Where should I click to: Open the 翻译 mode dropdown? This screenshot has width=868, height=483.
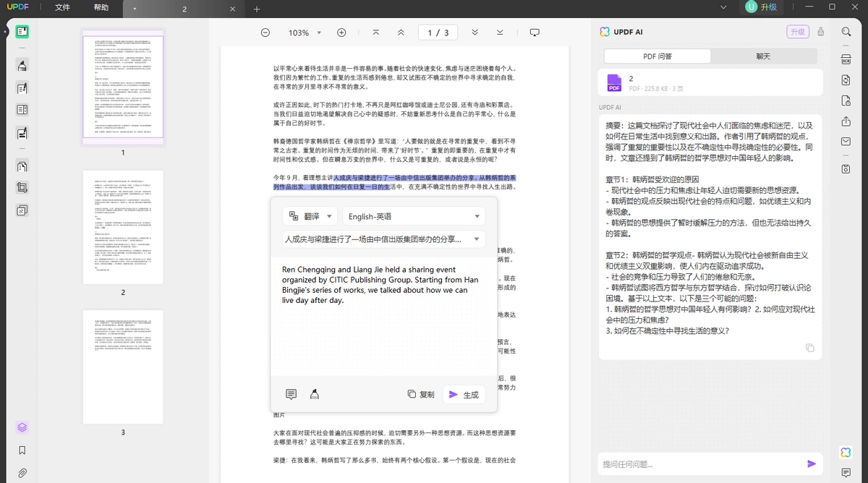310,216
